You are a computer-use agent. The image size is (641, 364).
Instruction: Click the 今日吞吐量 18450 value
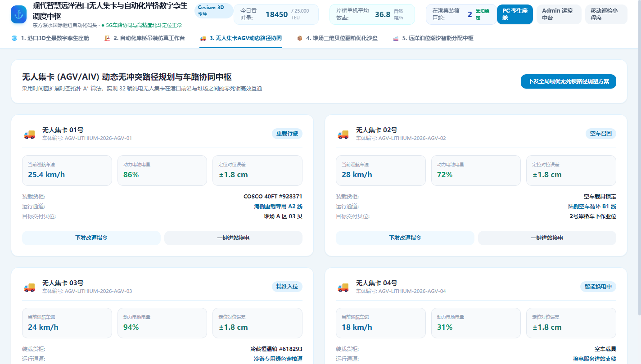(x=276, y=14)
